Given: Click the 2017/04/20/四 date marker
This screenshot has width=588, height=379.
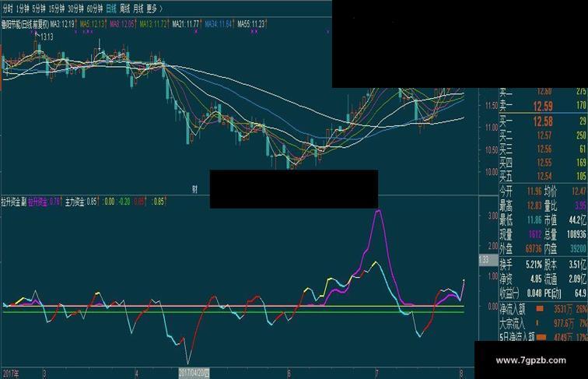Looking at the screenshot, I should pos(194,374).
